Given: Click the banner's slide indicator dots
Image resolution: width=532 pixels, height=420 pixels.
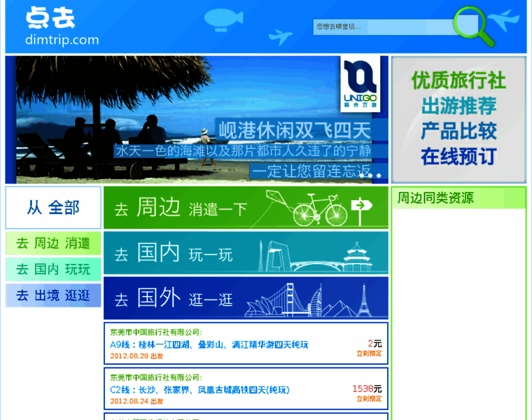Looking at the screenshot, I should (370, 175).
